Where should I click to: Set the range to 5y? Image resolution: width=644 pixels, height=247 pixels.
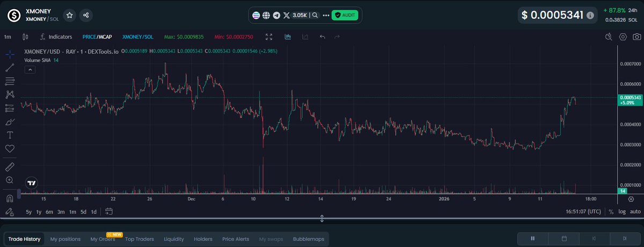pyautogui.click(x=29, y=212)
